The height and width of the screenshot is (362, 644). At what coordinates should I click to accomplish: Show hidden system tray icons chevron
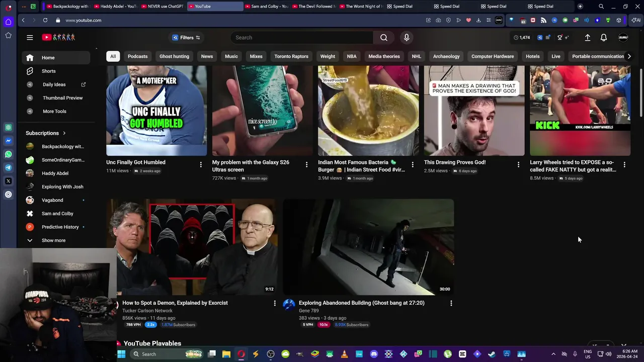(553, 354)
